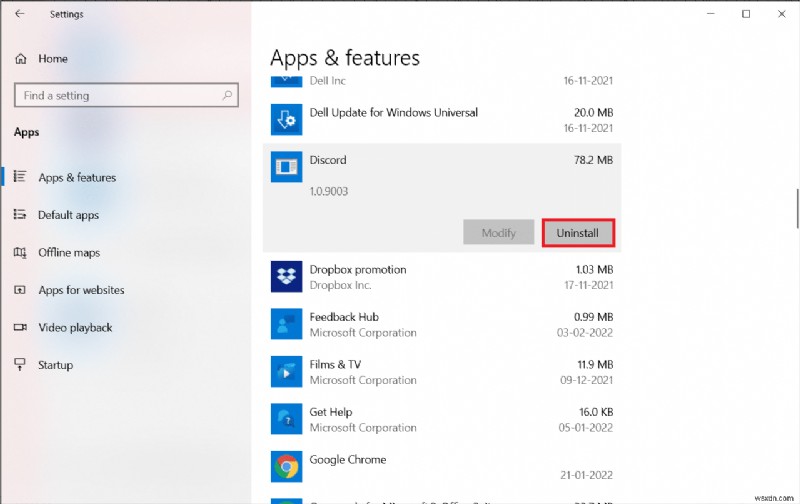Select the Offline maps sidebar icon

click(x=19, y=252)
